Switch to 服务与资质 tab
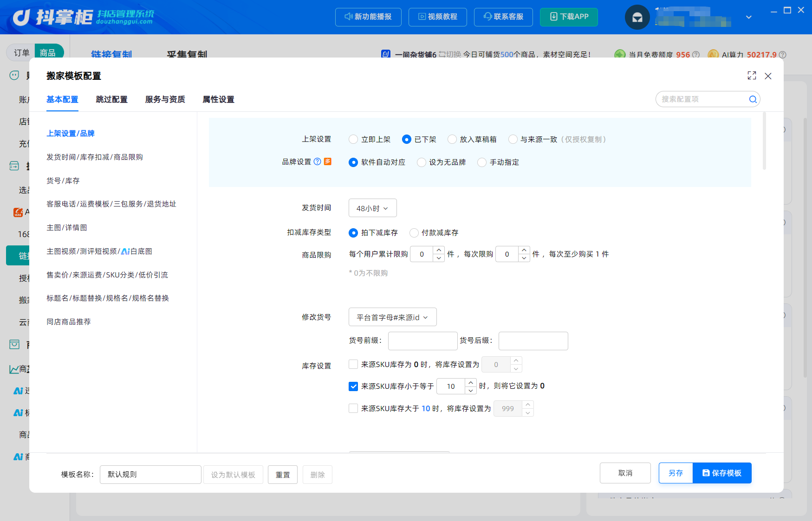 point(165,99)
